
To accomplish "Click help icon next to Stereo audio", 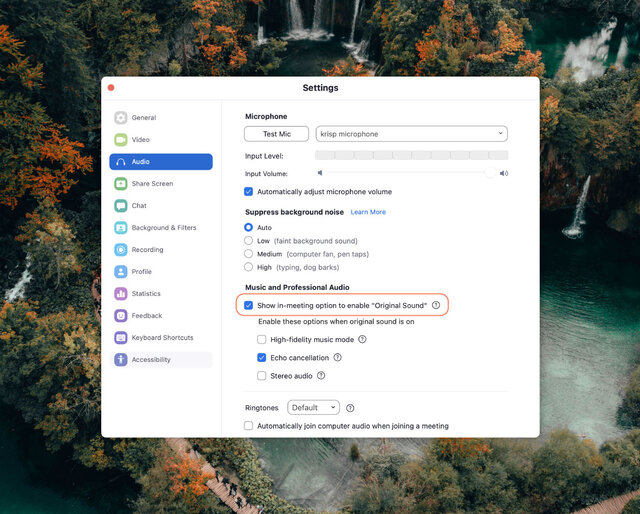I will (x=321, y=375).
